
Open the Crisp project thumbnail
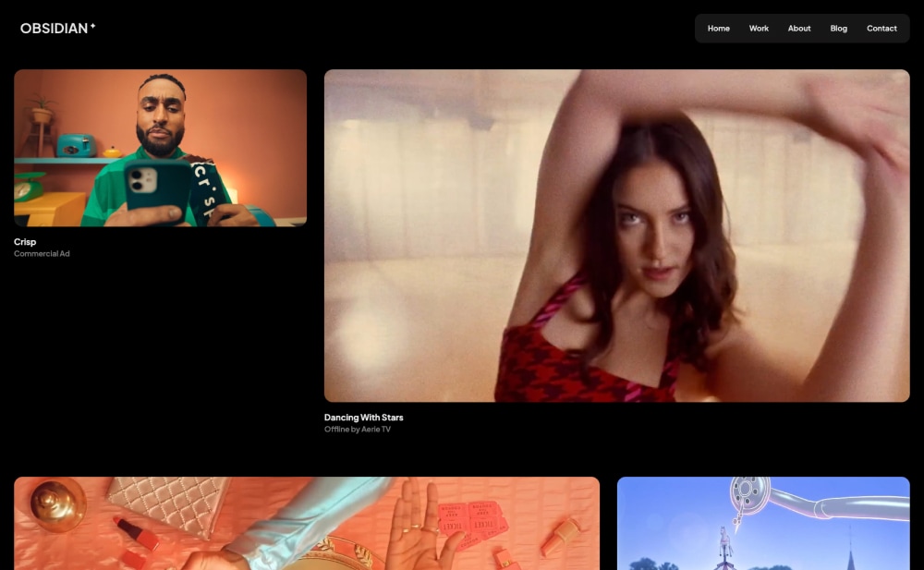(160, 148)
